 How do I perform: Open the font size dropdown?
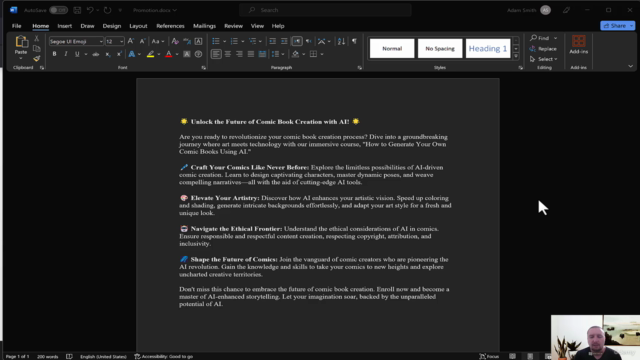pos(122,41)
